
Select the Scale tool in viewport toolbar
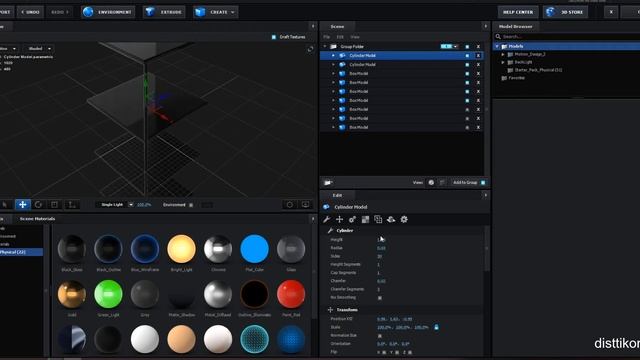pyautogui.click(x=54, y=204)
